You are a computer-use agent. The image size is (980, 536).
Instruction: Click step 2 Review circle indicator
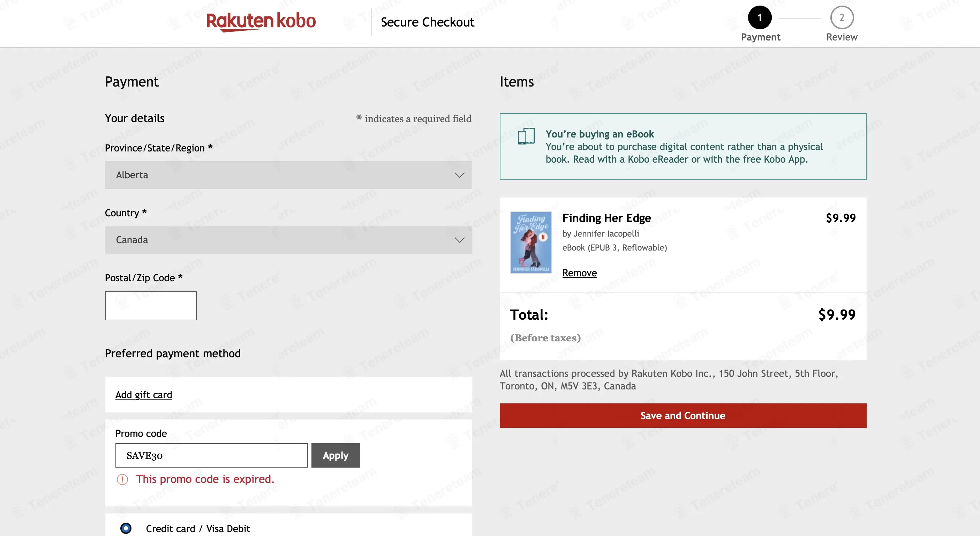(842, 17)
